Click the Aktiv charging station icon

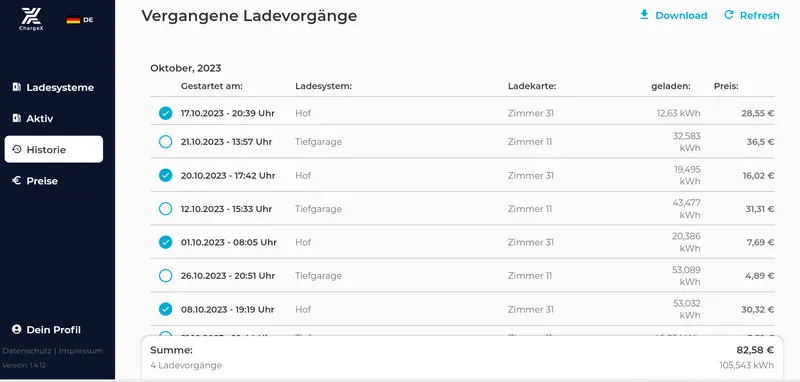[16, 118]
